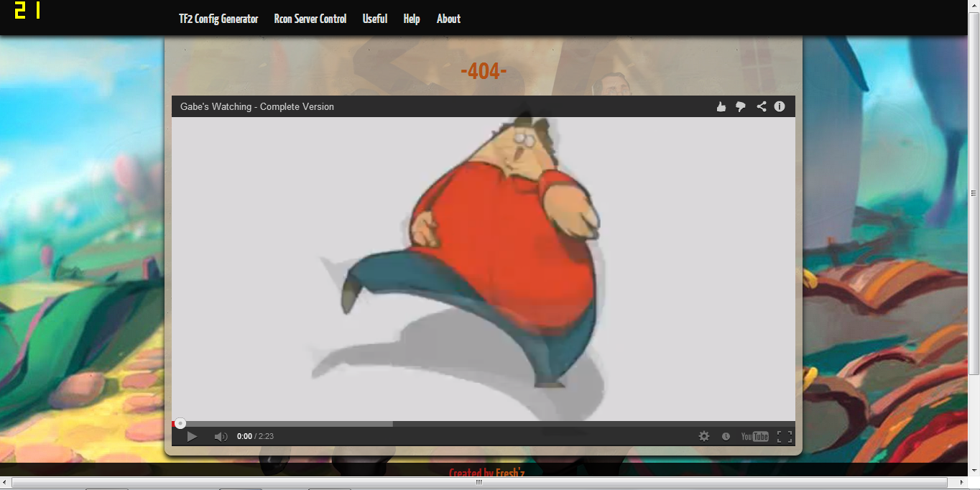Open video settings gear icon
980x490 pixels.
(704, 436)
